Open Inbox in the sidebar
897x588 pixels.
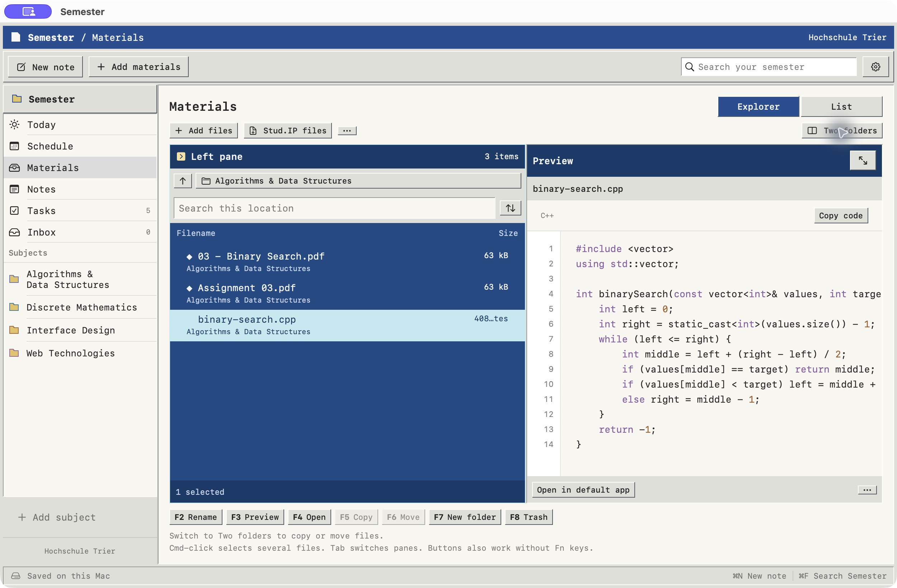80,232
